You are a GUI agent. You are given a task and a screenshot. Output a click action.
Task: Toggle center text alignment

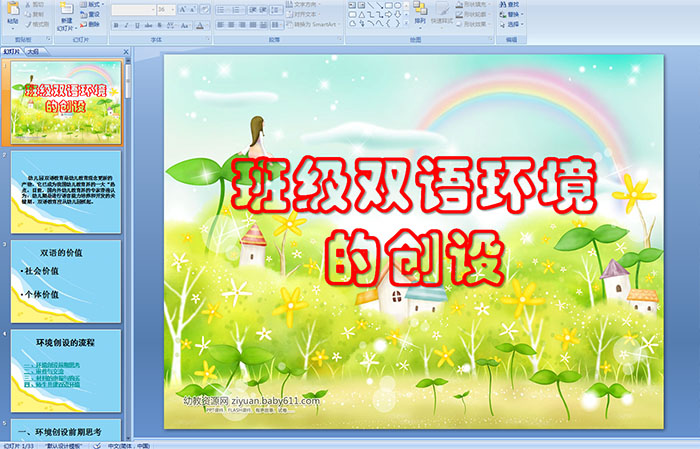(231, 25)
